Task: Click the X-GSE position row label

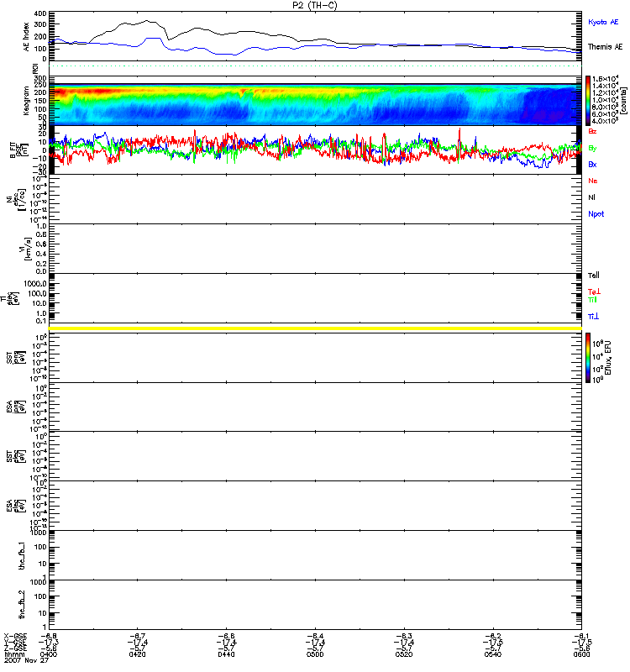Action: [15, 637]
